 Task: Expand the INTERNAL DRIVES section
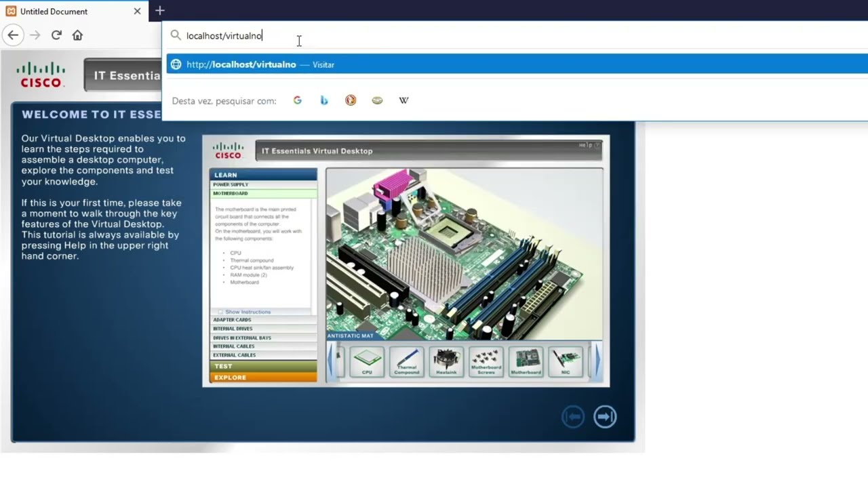263,329
